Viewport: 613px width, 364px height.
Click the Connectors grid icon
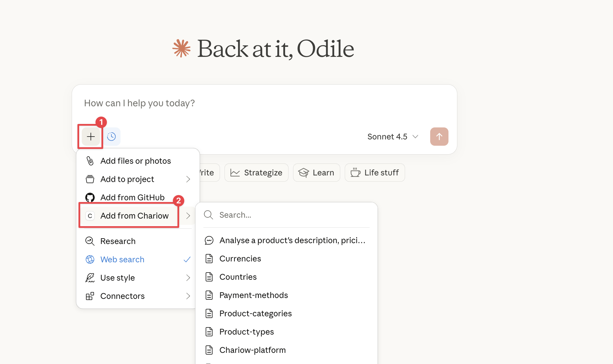coord(90,296)
